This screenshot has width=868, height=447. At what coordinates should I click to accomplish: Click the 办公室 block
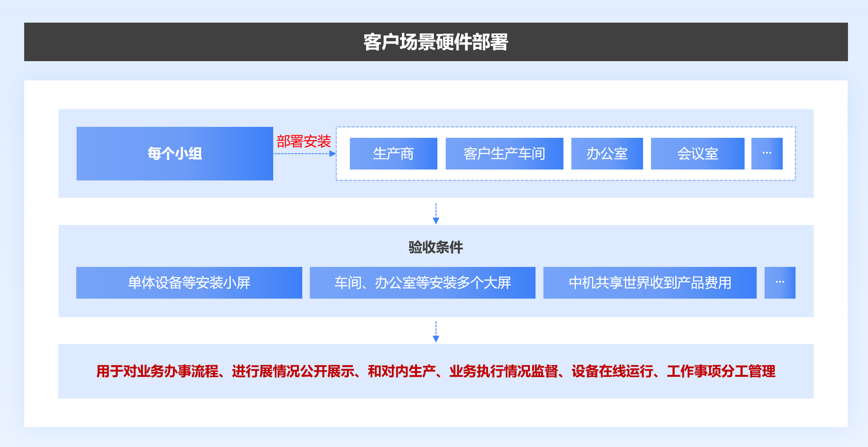pos(607,154)
